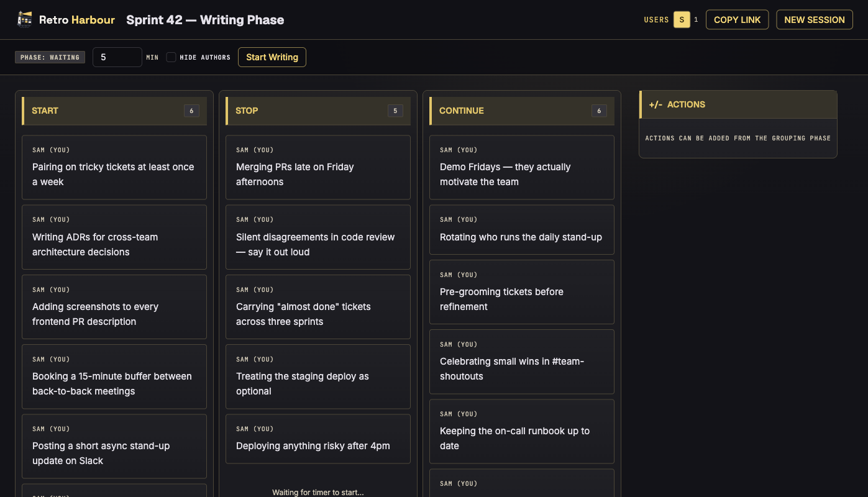Click the "Sprint 42 — Writing Phase" title
This screenshot has height=497, width=868.
[x=205, y=20]
